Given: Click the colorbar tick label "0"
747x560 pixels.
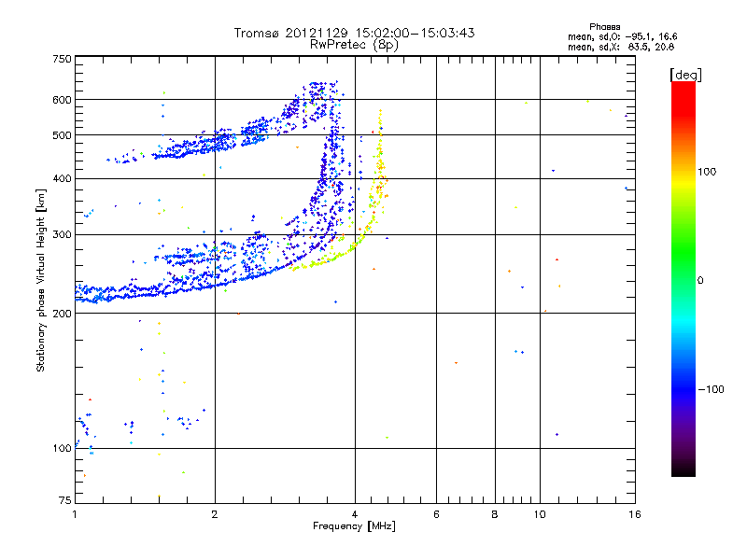Looking at the screenshot, I should coord(699,281).
